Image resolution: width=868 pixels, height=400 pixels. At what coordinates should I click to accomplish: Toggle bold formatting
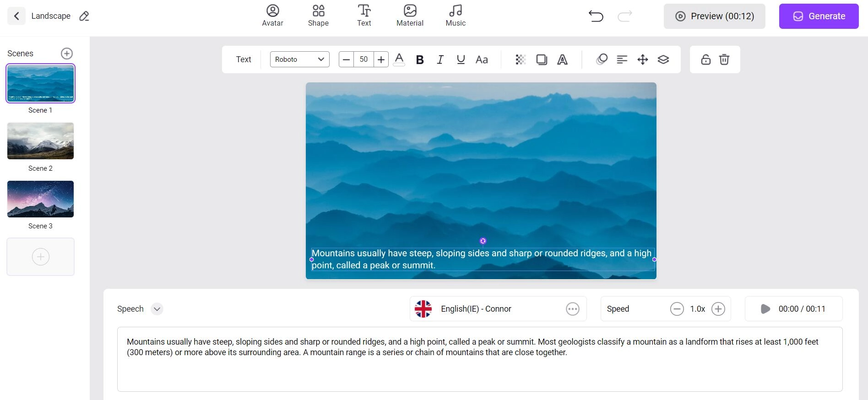pyautogui.click(x=419, y=59)
